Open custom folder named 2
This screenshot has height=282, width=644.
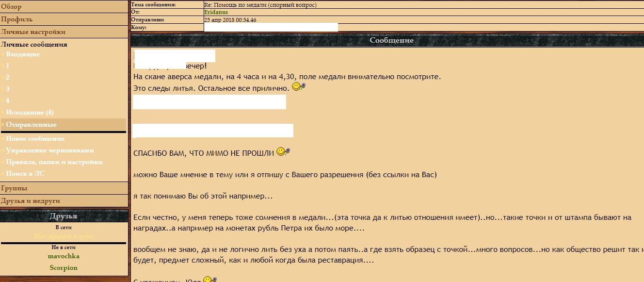8,77
